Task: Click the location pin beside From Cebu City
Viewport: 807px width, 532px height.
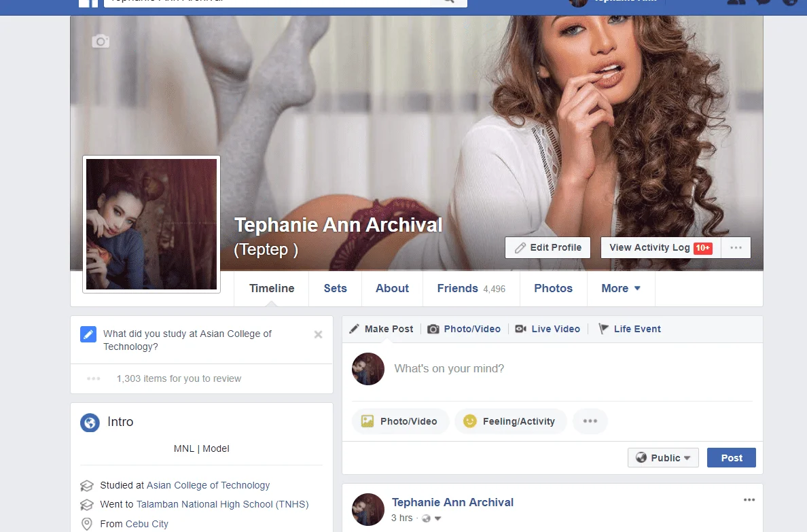Action: click(x=87, y=524)
